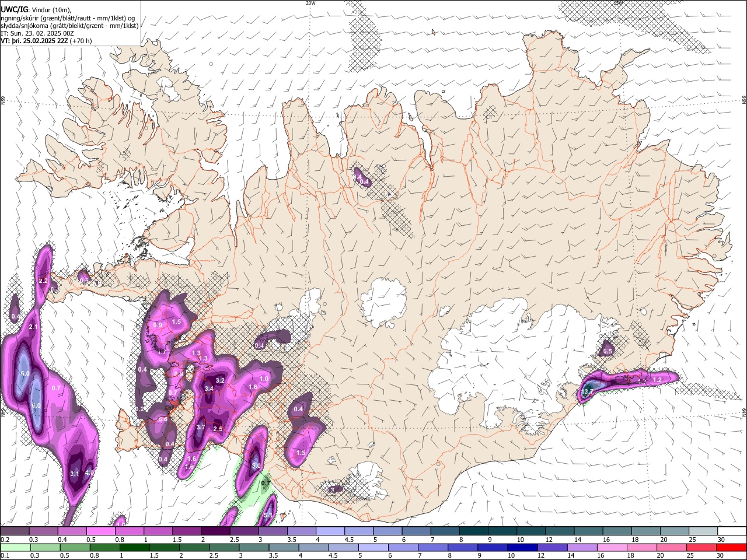Image resolution: width=747 pixels, height=560 pixels.
Task: Select the 'VT: þri. 25.02.2025 22Z (+70 h)' line
Action: pyautogui.click(x=47, y=41)
